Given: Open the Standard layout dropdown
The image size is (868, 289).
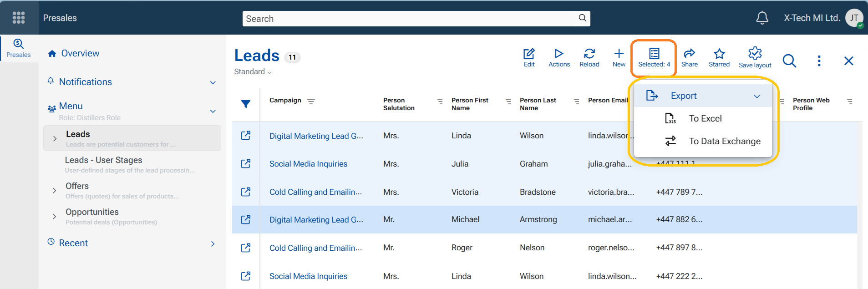Looking at the screenshot, I should (253, 72).
